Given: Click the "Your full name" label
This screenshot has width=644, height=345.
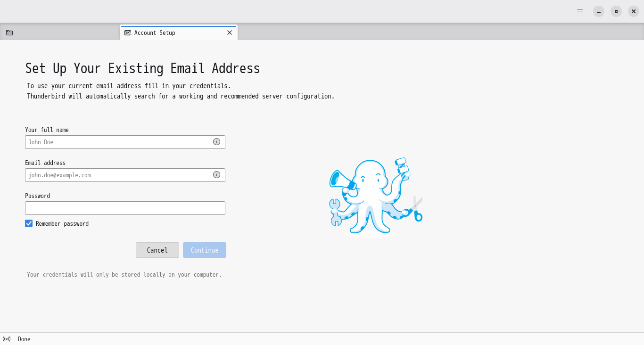Looking at the screenshot, I should 47,130.
